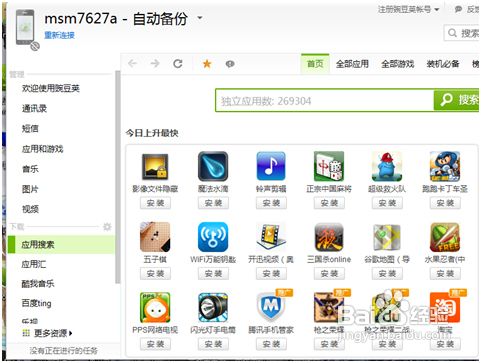This screenshot has width=481, height=363.
Task: Open 音乐 in the sidebar
Action: click(30, 169)
